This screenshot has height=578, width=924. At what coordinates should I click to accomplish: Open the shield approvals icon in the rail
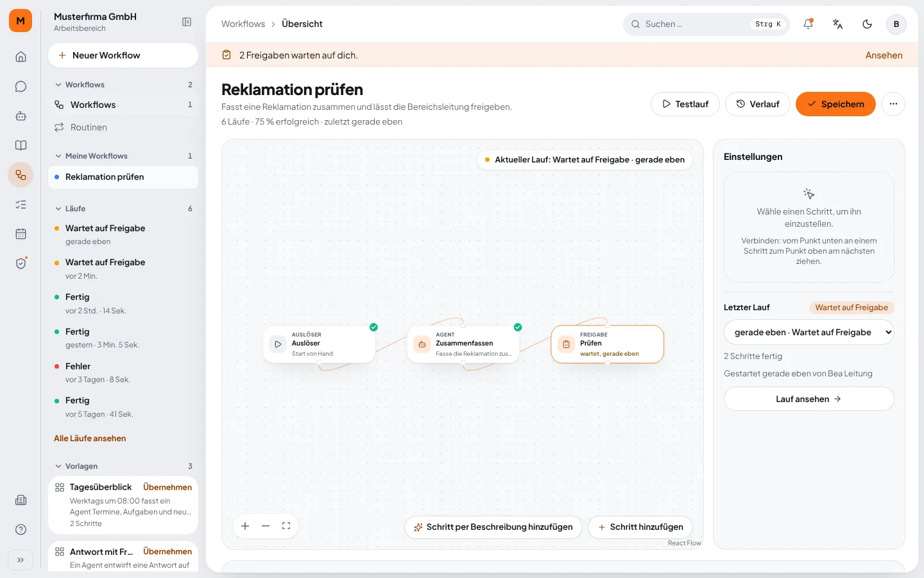[x=21, y=263]
